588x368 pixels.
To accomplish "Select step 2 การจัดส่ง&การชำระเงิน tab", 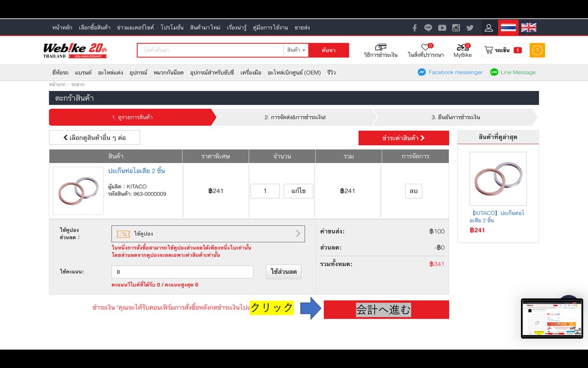I will pyautogui.click(x=295, y=117).
